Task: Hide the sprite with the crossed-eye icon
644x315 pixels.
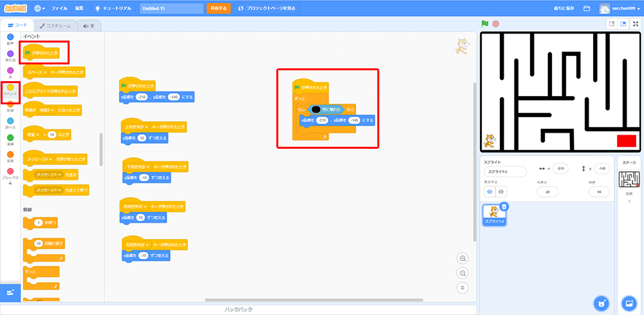Action: pyautogui.click(x=500, y=191)
